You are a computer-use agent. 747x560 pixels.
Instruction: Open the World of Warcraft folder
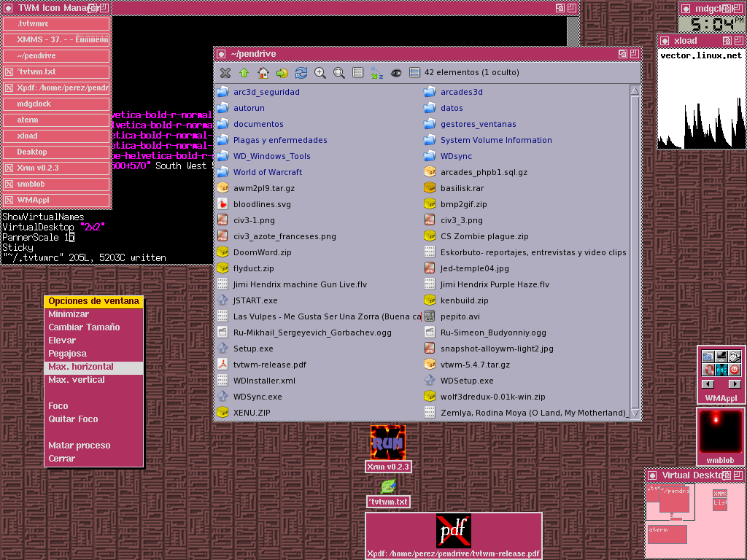point(267,172)
